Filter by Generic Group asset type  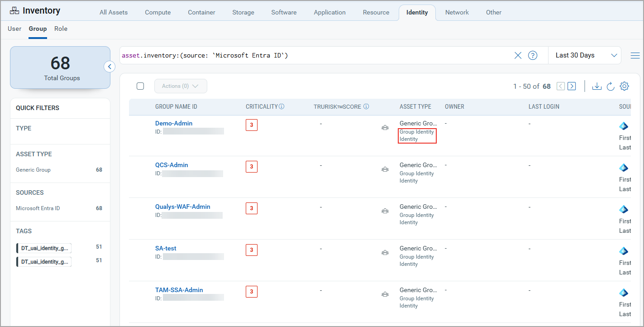coord(33,170)
